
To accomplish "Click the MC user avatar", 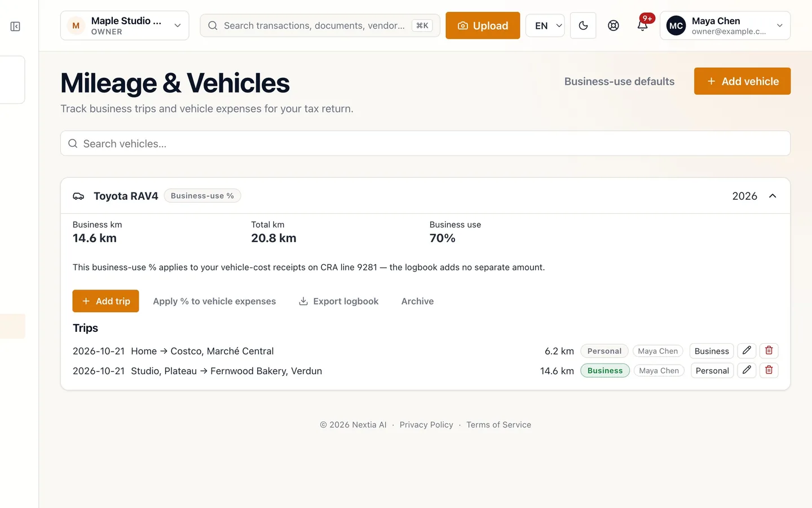I will (676, 26).
